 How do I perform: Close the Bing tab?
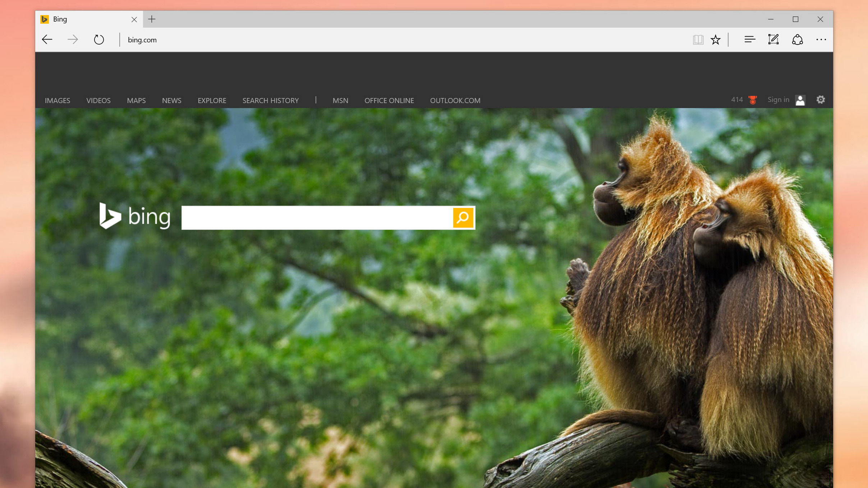pos(134,19)
